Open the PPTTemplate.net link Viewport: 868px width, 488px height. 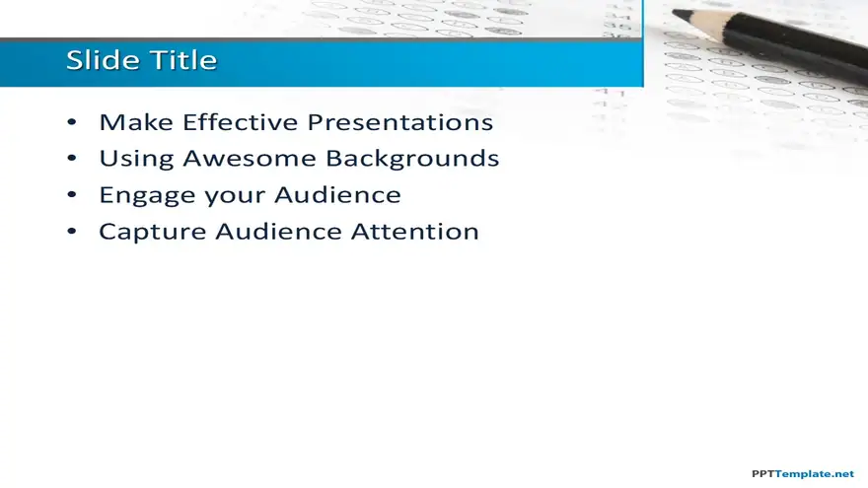tap(803, 473)
